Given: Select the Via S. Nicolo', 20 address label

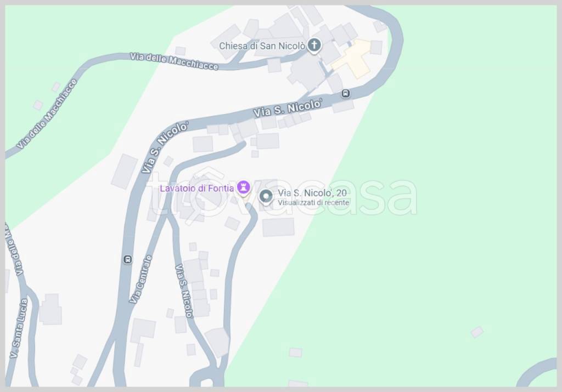Looking at the screenshot, I should click(312, 193).
